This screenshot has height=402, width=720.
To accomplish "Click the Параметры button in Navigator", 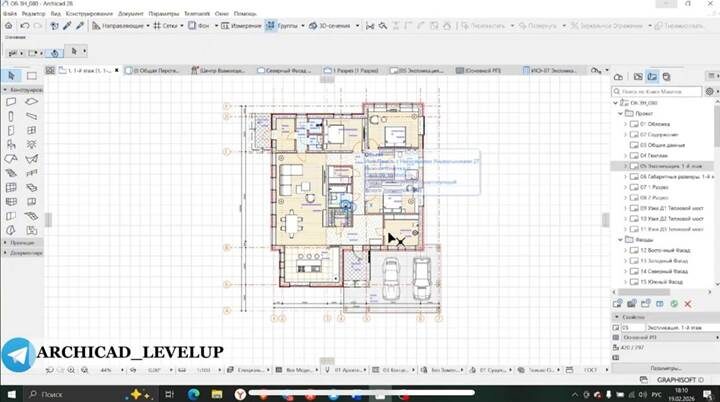I will tap(665, 368).
